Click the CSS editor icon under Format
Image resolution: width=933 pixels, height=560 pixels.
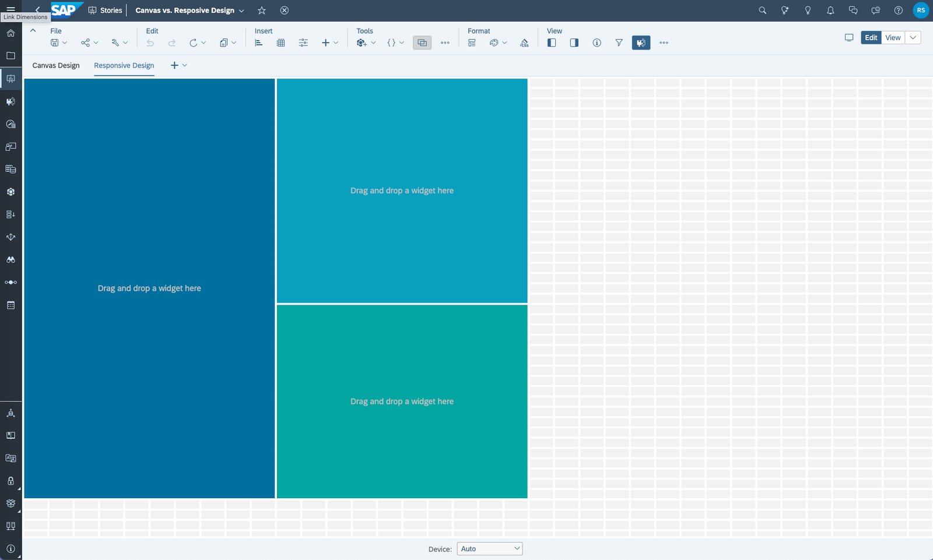pyautogui.click(x=524, y=43)
